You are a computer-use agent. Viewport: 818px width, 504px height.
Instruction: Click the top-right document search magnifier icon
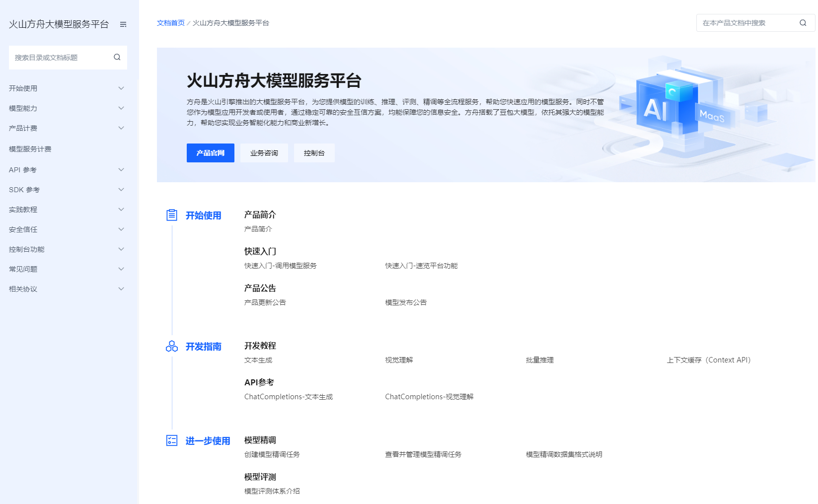pos(803,23)
